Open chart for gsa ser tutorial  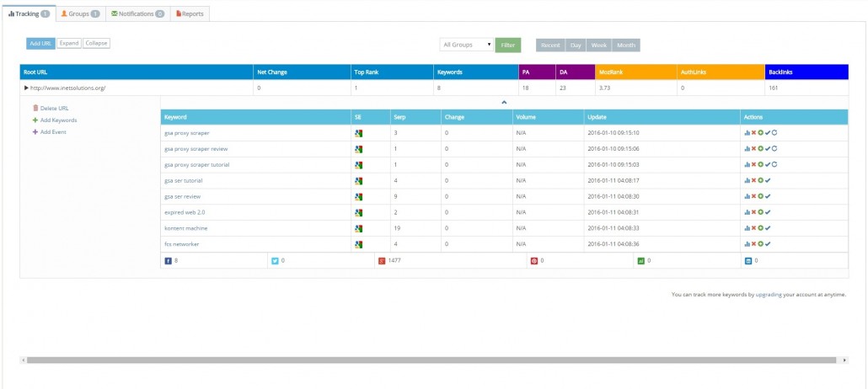pos(747,180)
